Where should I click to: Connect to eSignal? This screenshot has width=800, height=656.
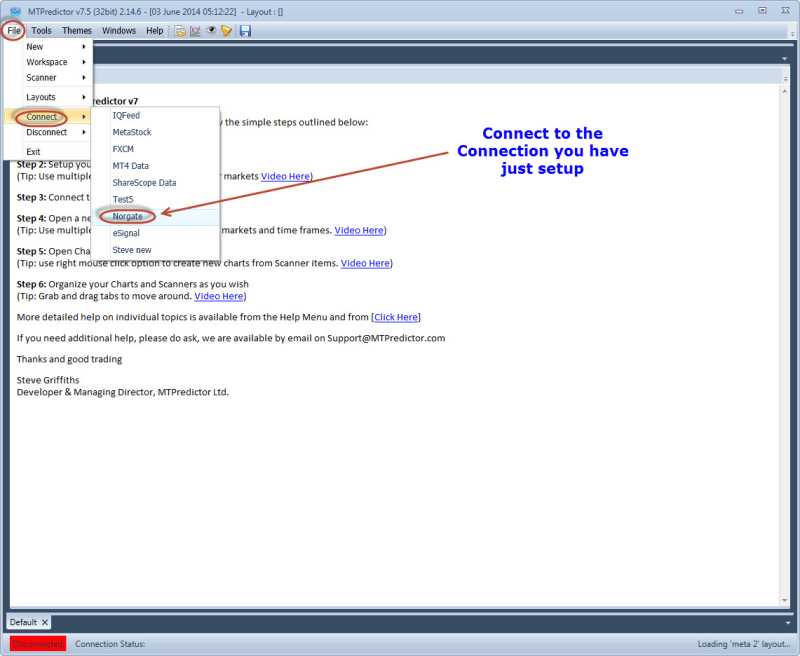156,233
